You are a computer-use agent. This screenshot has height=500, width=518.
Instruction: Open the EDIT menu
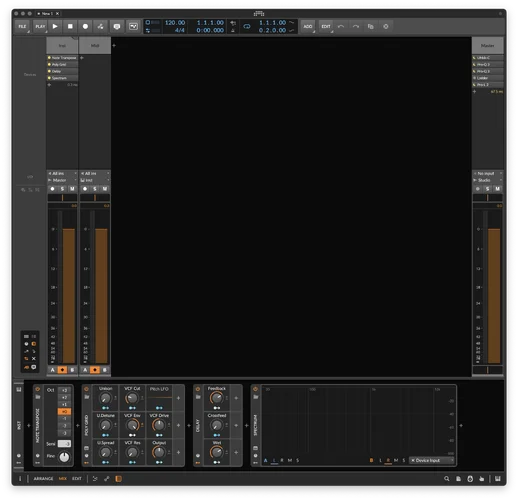[x=326, y=26]
